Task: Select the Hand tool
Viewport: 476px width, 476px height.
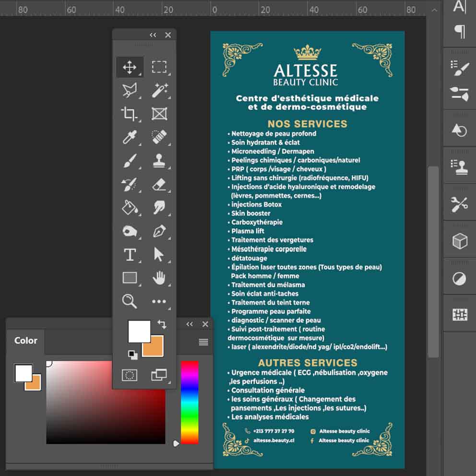Action: [159, 278]
